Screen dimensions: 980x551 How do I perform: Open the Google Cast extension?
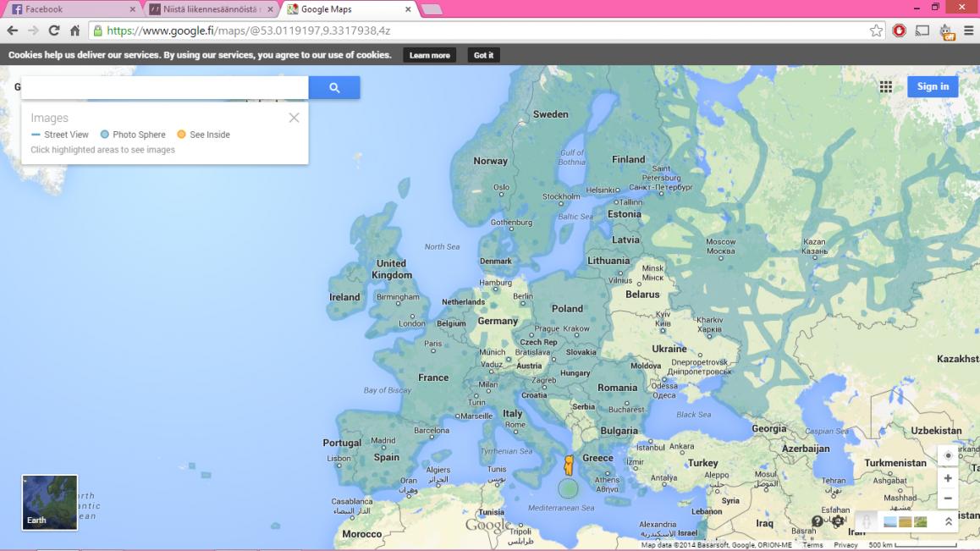922,30
